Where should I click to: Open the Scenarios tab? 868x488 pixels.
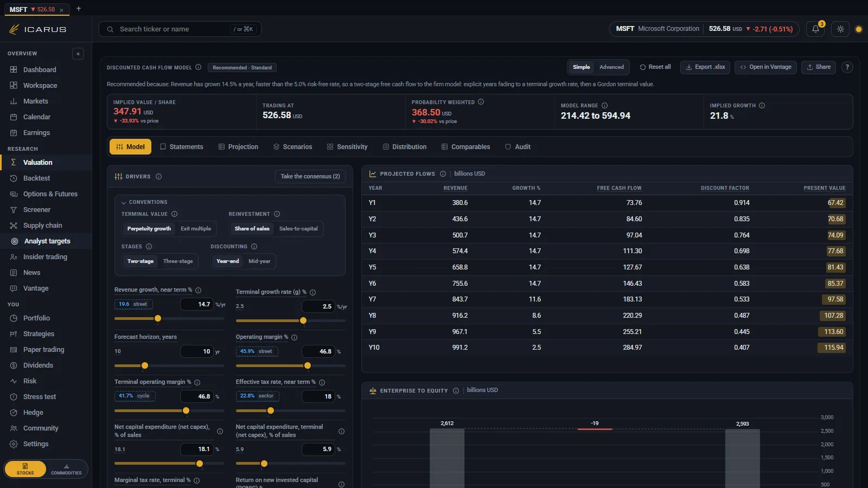(x=293, y=147)
